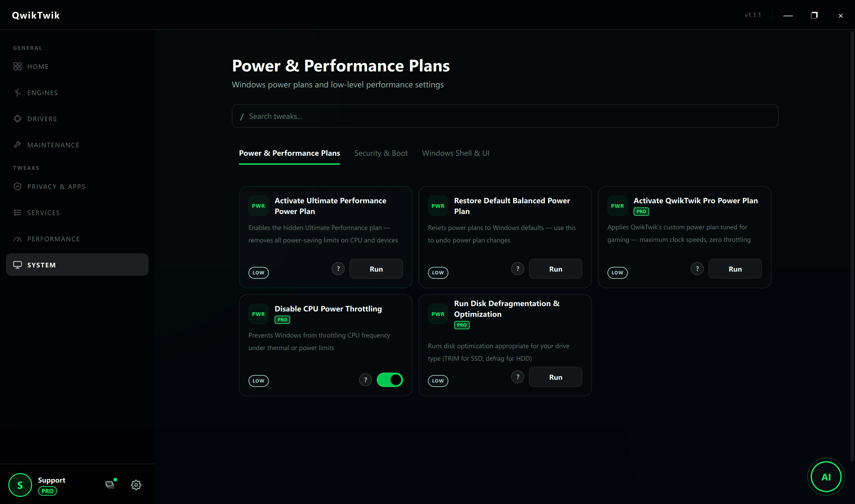
Task: Click the Support user name
Action: (52, 480)
